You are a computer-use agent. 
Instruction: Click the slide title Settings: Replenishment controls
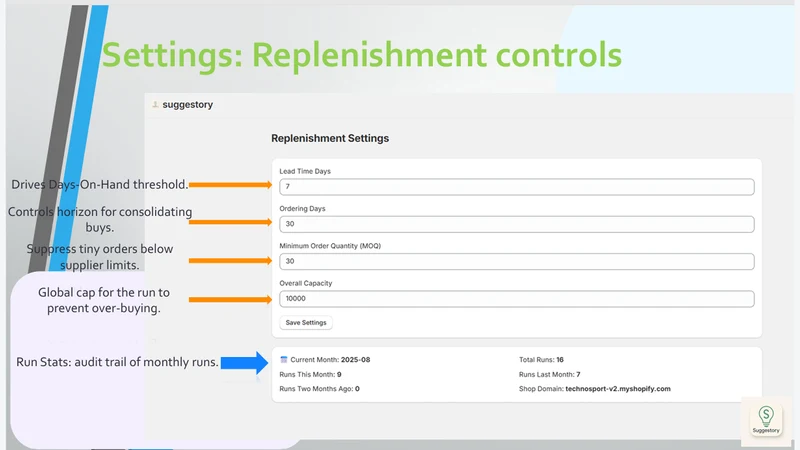(362, 55)
